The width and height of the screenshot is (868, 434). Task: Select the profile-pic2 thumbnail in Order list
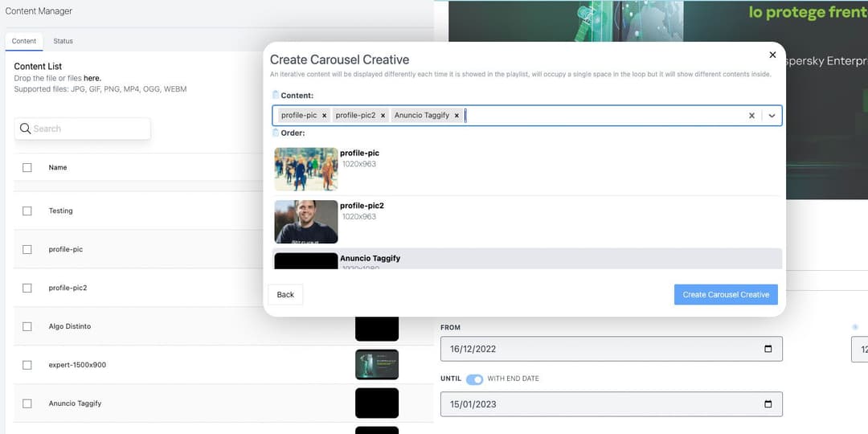[x=306, y=222]
